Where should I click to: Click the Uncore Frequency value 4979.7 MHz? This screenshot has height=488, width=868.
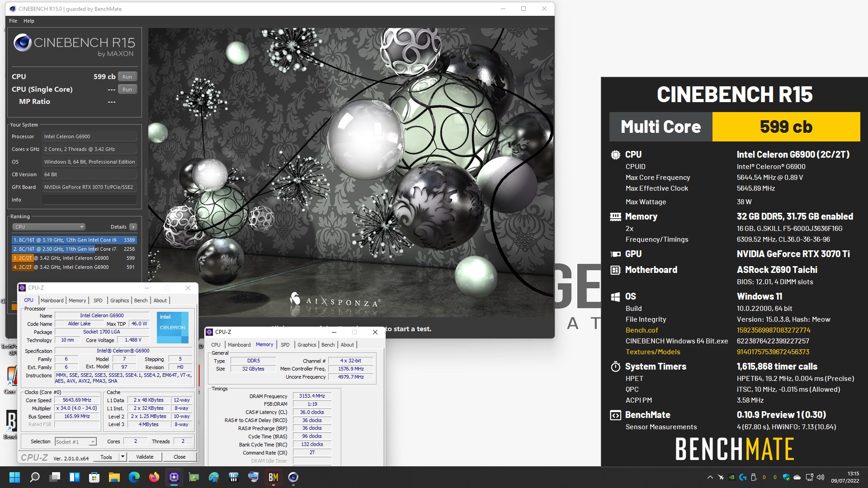point(351,377)
